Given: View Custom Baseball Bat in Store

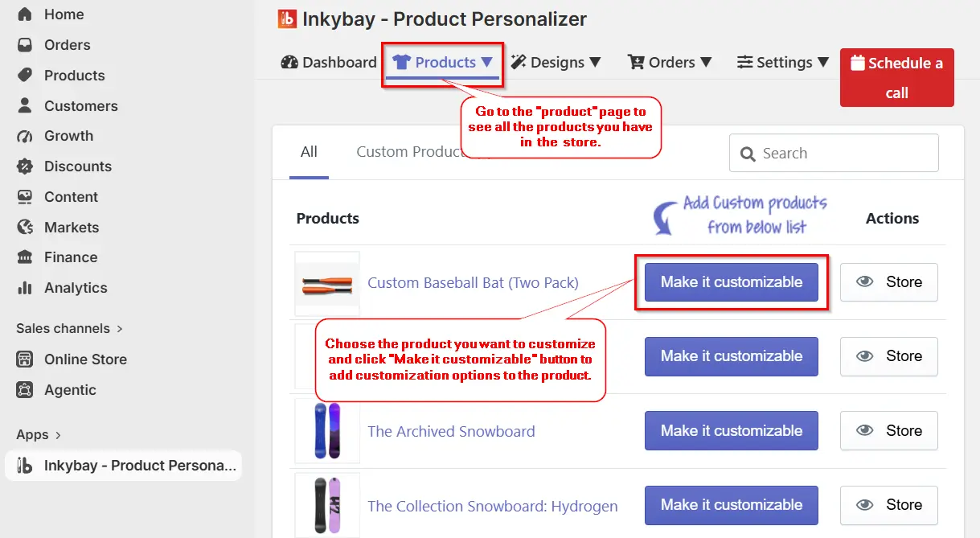Looking at the screenshot, I should click(x=888, y=282).
